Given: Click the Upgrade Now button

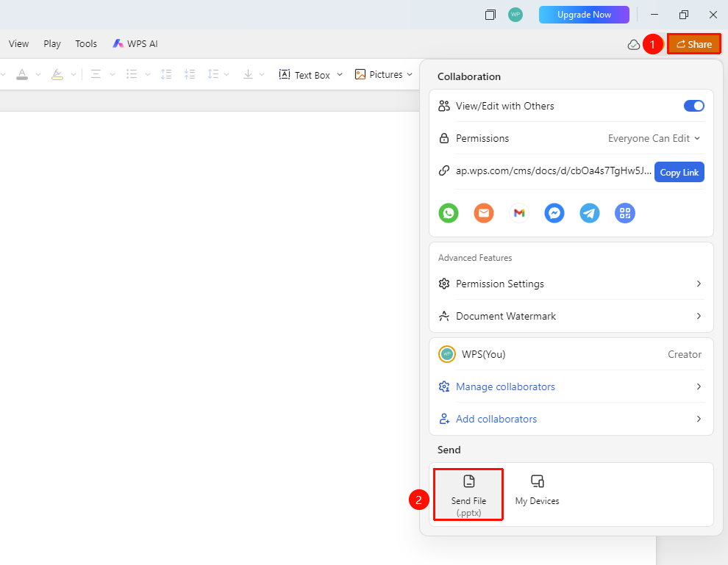Looking at the screenshot, I should tap(584, 15).
